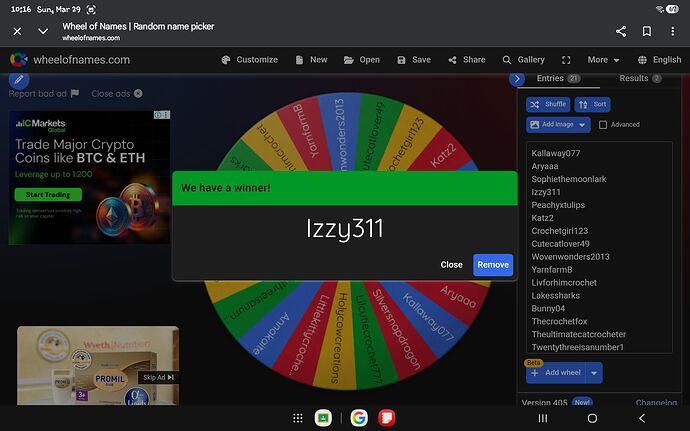Click the Changelog link
Screen dimensions: 690x431
tap(656, 402)
